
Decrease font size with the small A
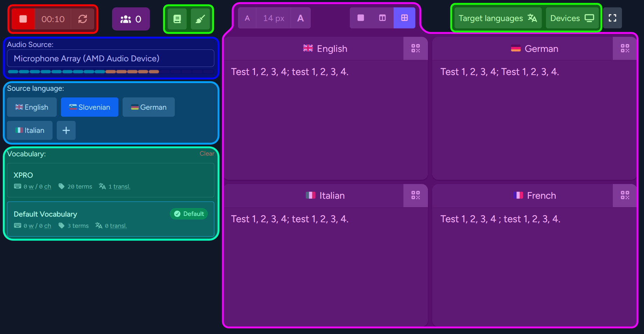tap(247, 18)
